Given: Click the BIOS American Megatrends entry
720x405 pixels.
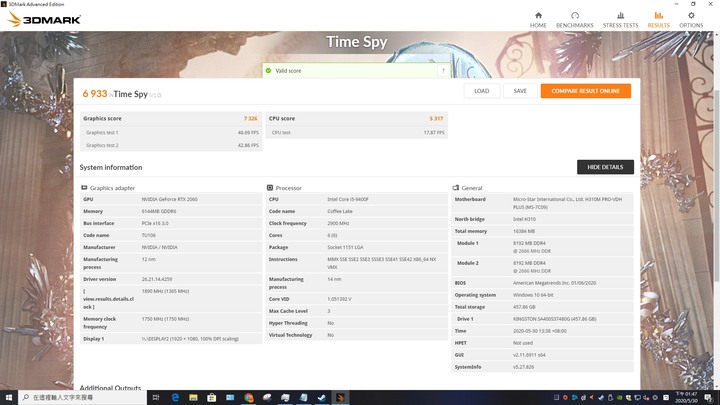Looking at the screenshot, I should (554, 283).
